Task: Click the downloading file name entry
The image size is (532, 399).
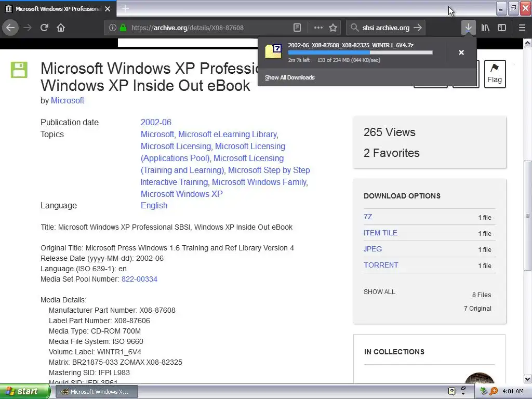Action: pos(351,45)
